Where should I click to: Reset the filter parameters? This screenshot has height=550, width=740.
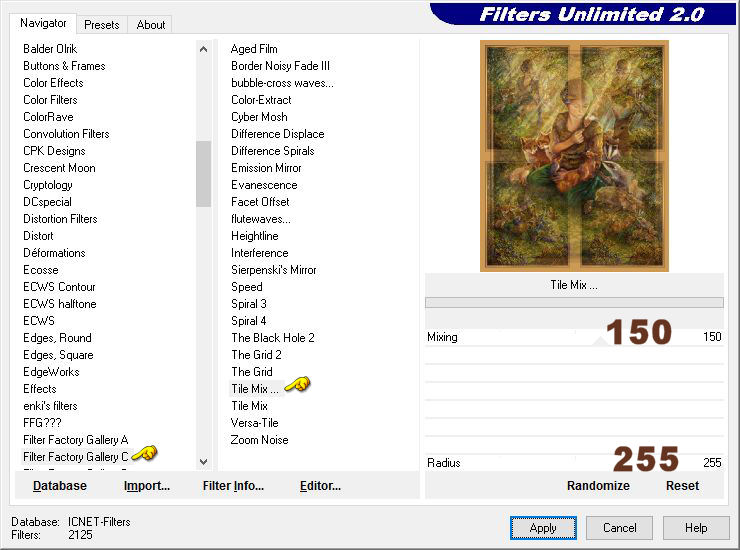[682, 486]
